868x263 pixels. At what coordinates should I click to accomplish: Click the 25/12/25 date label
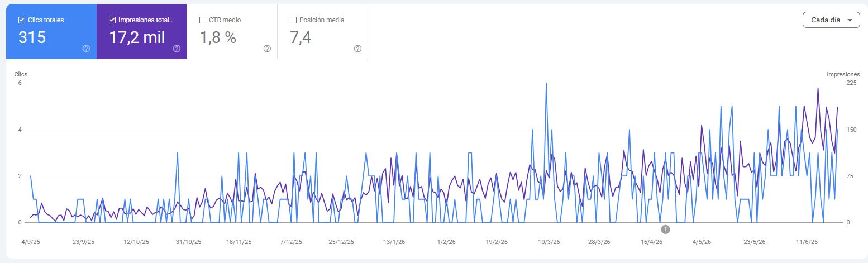point(341,242)
